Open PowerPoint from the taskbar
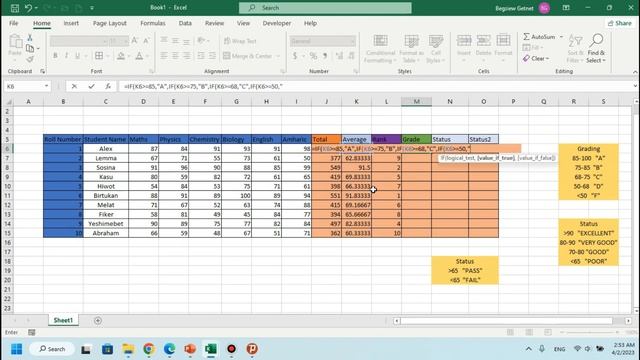640x360 pixels. coord(190,349)
